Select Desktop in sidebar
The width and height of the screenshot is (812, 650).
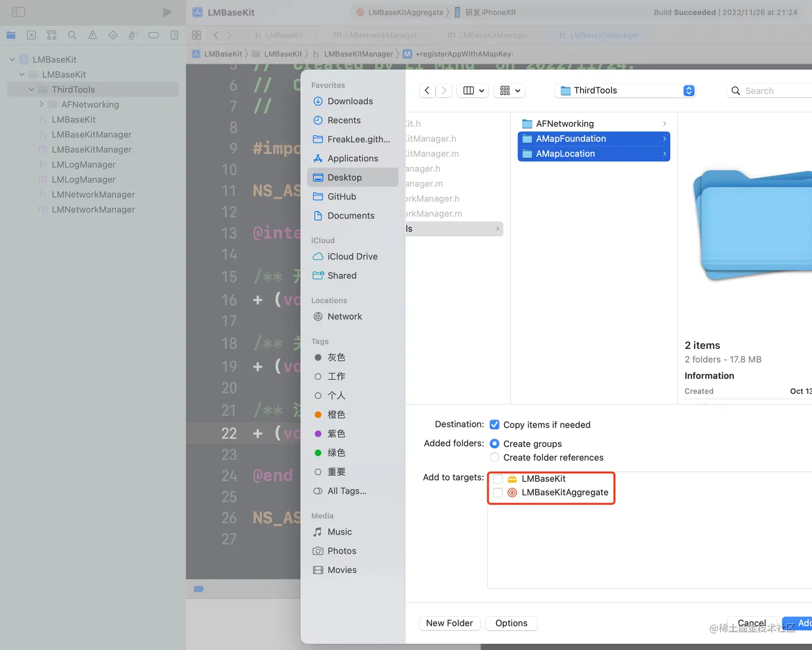(x=352, y=177)
